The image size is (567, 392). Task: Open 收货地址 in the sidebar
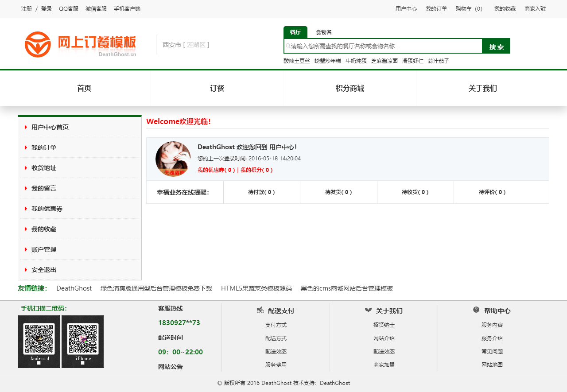pos(44,168)
